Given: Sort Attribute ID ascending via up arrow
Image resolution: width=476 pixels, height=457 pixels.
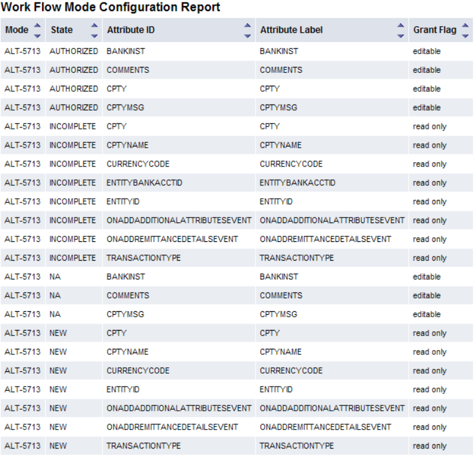Looking at the screenshot, I should coord(247,26).
